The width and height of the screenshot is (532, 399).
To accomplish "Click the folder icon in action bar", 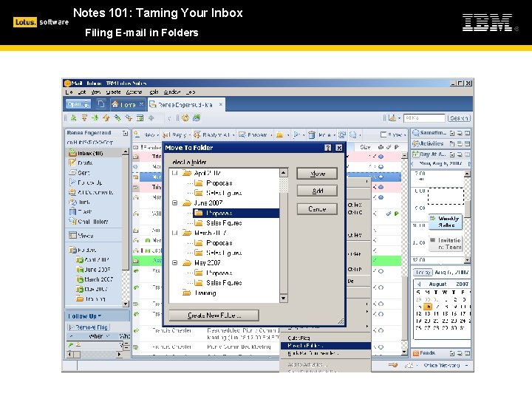I will point(279,134).
